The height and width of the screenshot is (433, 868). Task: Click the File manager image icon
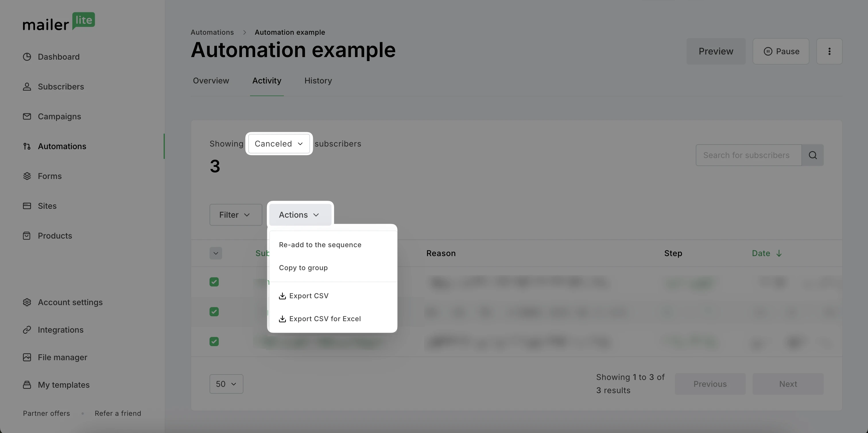pos(27,357)
